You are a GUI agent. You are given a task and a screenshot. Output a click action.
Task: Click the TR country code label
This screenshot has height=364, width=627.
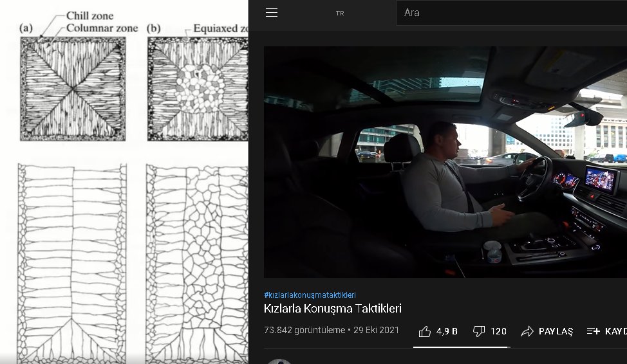pos(340,14)
